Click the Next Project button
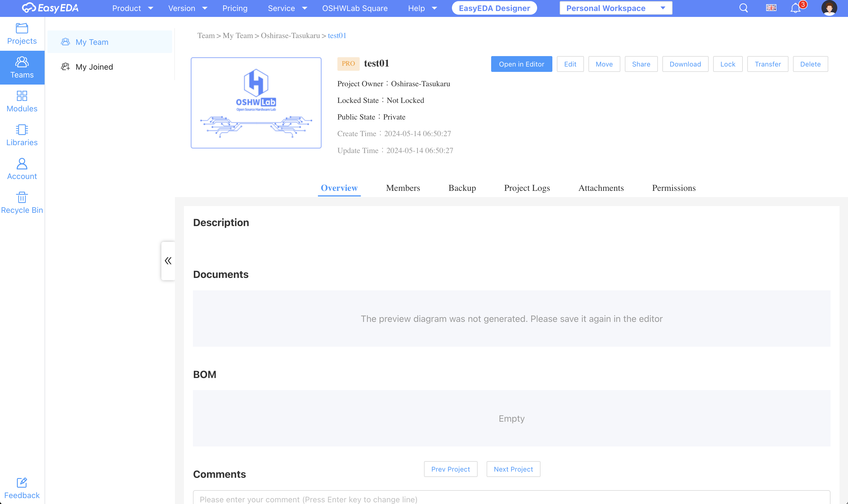 pos(513,469)
